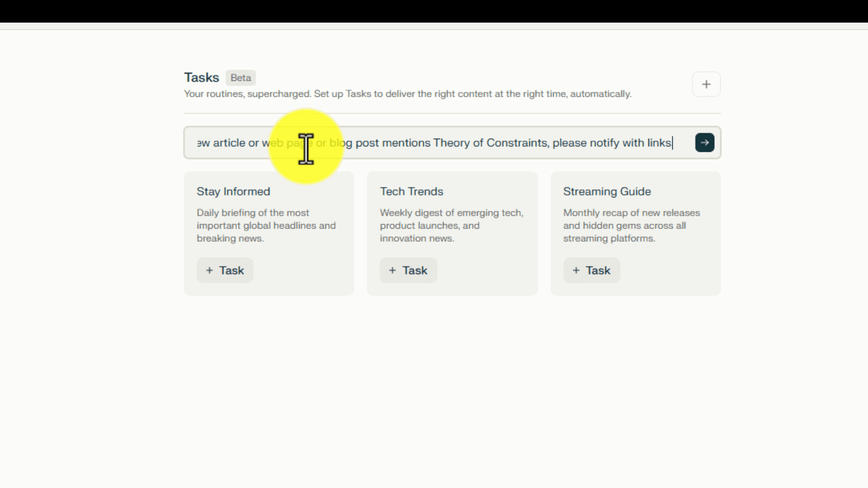The height and width of the screenshot is (488, 868).
Task: Click the Tasks page heading
Action: pos(201,78)
